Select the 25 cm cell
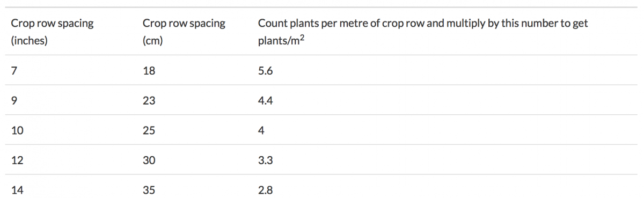 149,130
